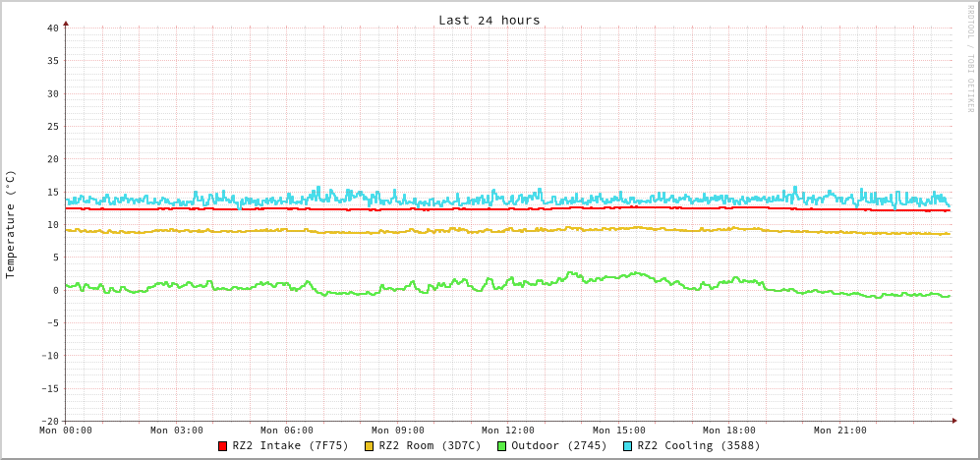
Task: Click the RRDTOOL / TOBI OETIKER watermark
Action: click(x=969, y=59)
